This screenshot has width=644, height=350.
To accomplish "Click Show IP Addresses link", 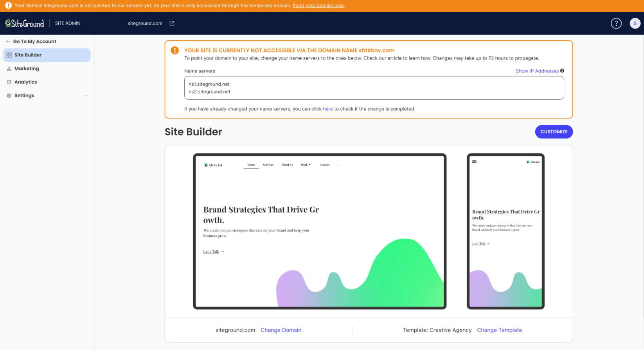I will click(537, 71).
